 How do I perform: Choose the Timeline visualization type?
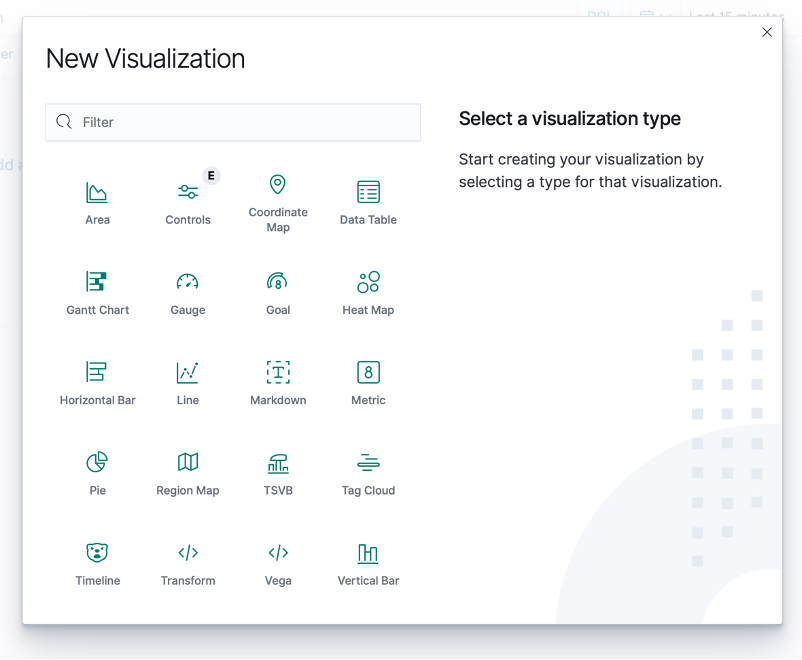coord(97,564)
